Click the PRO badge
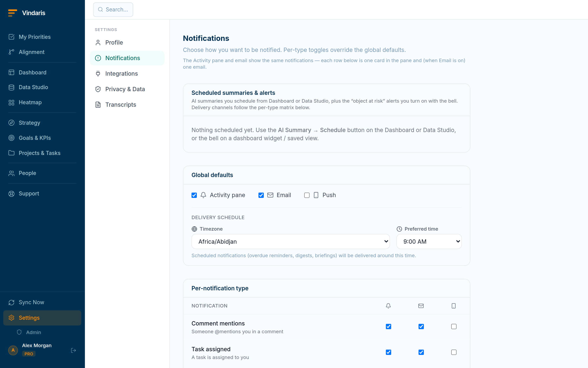 click(29, 354)
